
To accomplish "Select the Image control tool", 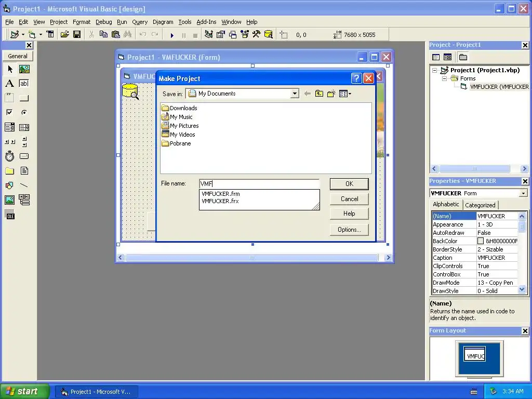I will 10,200.
